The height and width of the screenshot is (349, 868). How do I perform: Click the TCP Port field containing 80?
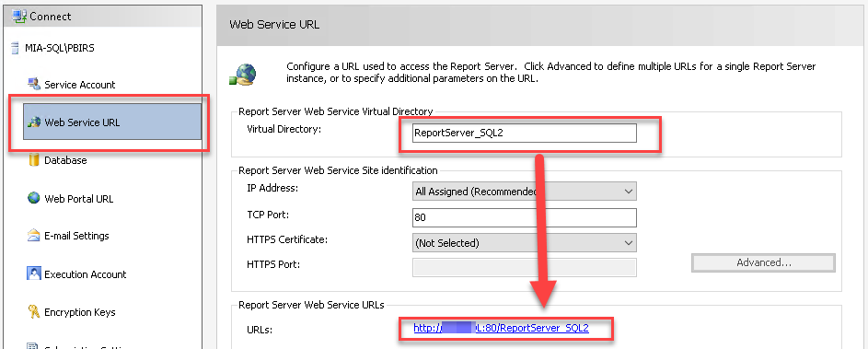pyautogui.click(x=525, y=217)
